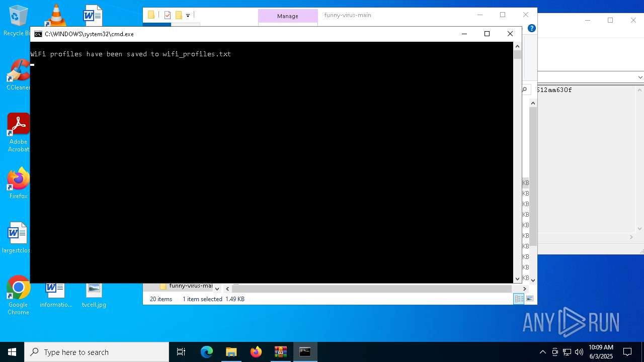The image size is (644, 362).
Task: Open WinRAR from the taskbar
Action: [x=280, y=352]
